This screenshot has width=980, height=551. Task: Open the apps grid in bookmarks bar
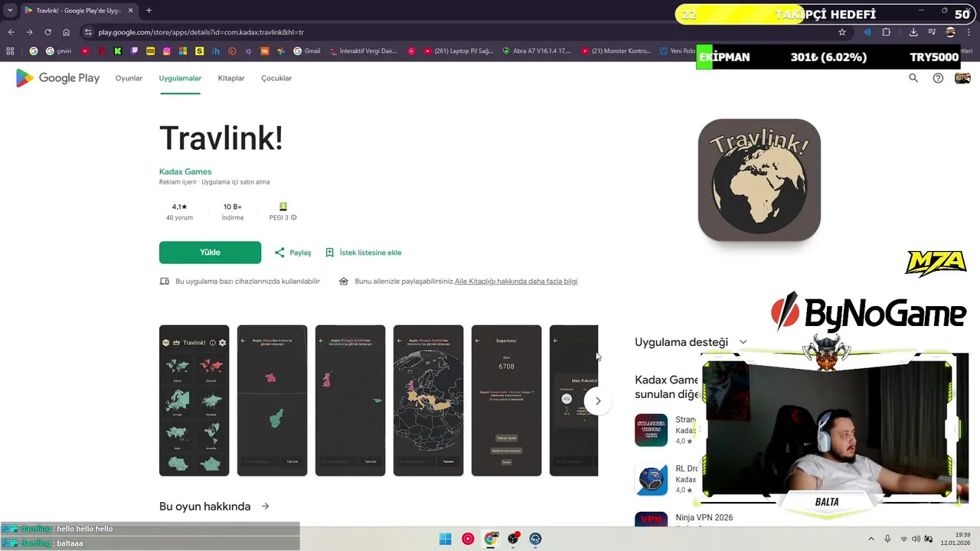pyautogui.click(x=10, y=51)
